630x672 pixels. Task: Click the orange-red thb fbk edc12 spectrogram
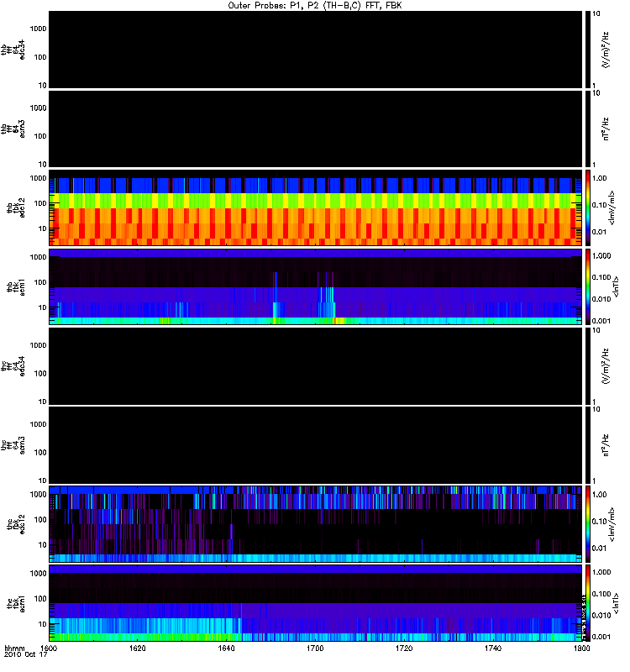point(315,207)
